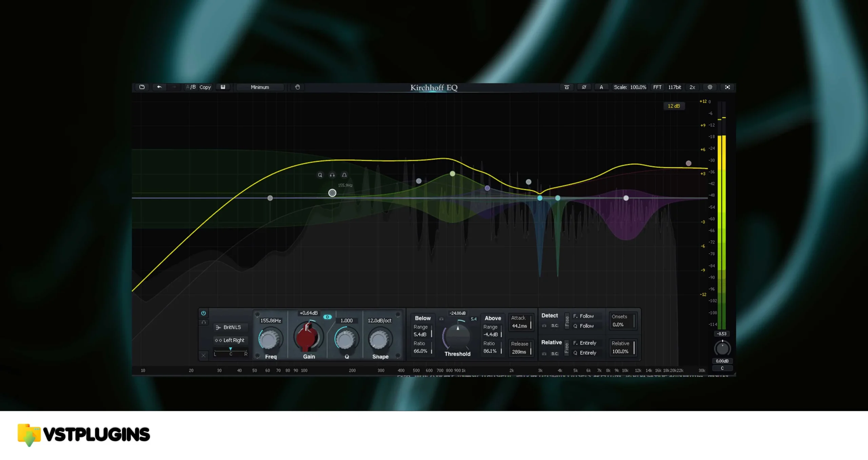Screen dimensions: 868x460
Task: Click the Below section header
Action: 422,318
